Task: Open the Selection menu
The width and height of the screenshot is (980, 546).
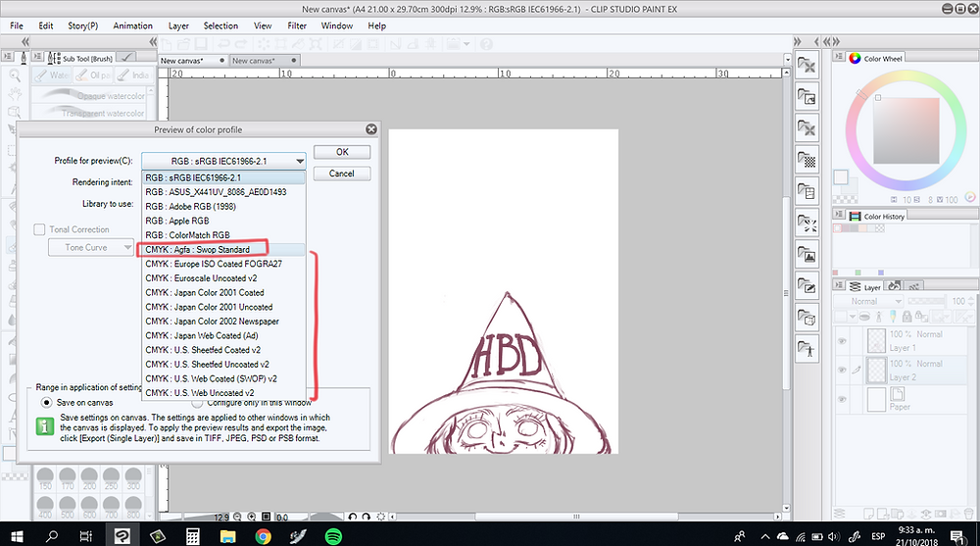Action: (x=220, y=25)
